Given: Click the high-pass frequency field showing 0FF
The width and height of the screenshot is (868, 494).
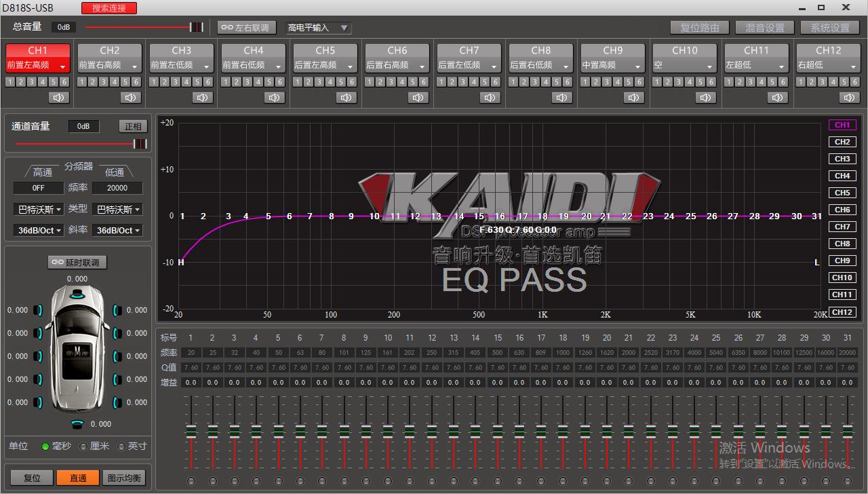Looking at the screenshot, I should click(39, 188).
